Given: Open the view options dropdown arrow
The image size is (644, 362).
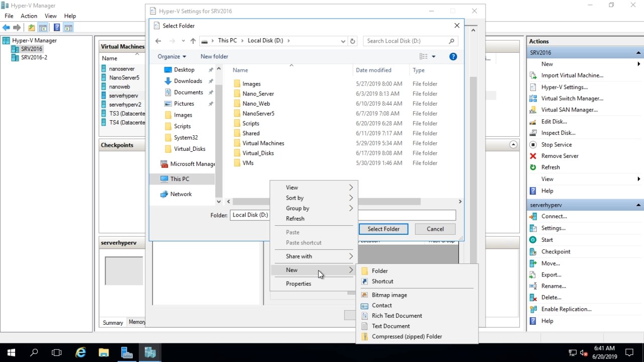Looking at the screenshot, I should (434, 57).
